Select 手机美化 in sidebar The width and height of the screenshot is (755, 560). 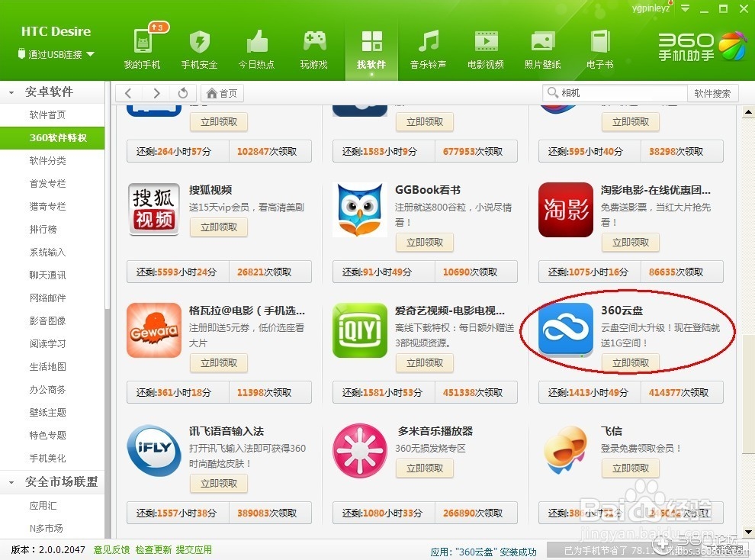[47, 458]
